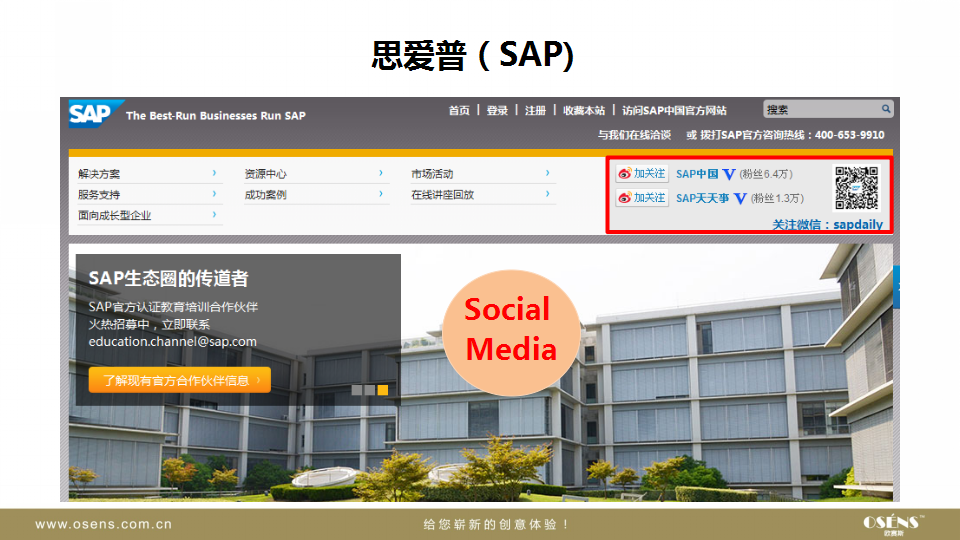Image resolution: width=960 pixels, height=540 pixels.
Task: Click the 火热招募中，立即联系 banner text
Action: coord(149,324)
